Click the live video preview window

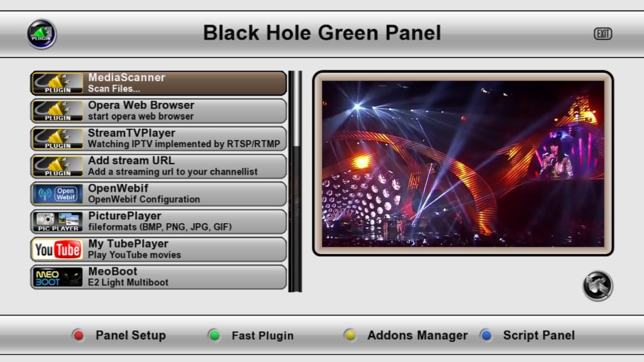tap(463, 164)
